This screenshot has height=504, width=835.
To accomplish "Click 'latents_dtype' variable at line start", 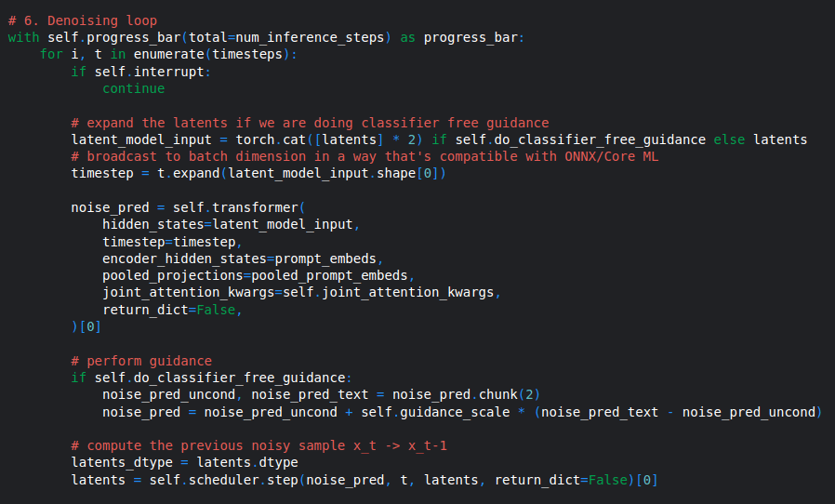I will tap(122, 462).
